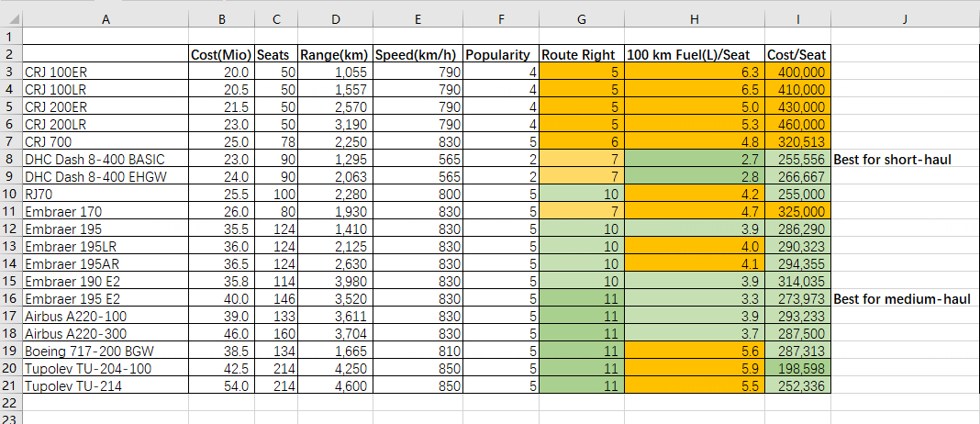980x424 pixels.
Task: Select column A header
Action: coord(106,19)
